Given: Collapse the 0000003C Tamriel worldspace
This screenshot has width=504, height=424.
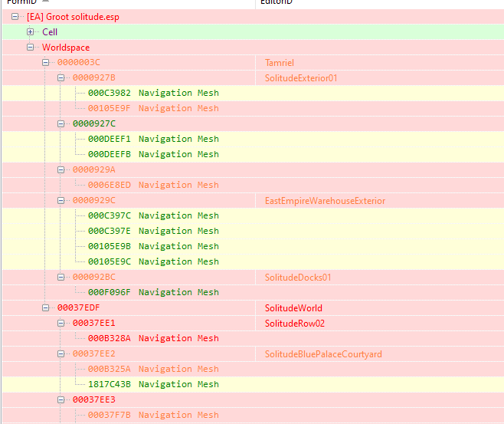Looking at the screenshot, I should point(46,62).
